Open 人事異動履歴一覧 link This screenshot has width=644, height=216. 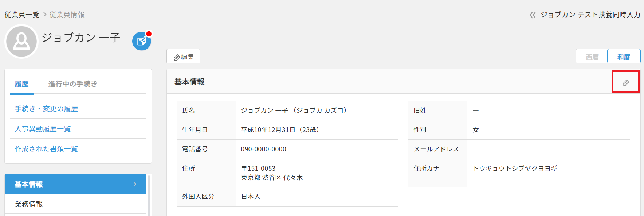click(x=43, y=129)
